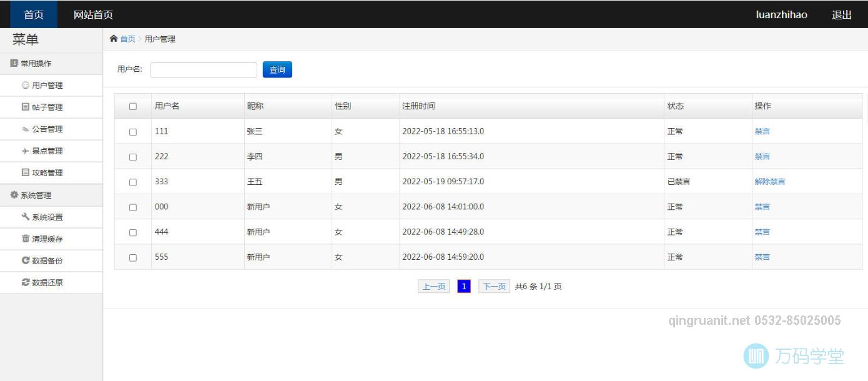Check the box for user 111
The height and width of the screenshot is (381, 868).
(133, 132)
